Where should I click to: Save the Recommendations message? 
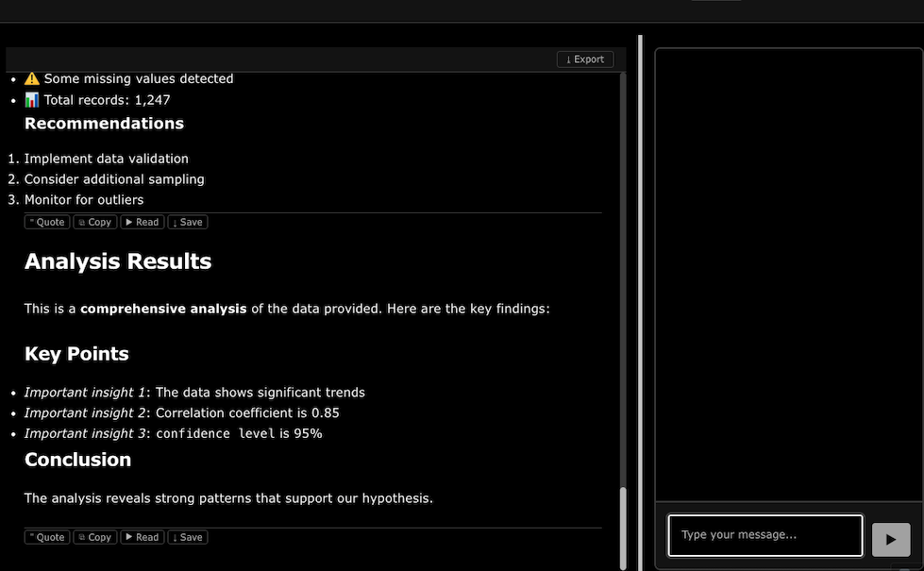pyautogui.click(x=187, y=223)
